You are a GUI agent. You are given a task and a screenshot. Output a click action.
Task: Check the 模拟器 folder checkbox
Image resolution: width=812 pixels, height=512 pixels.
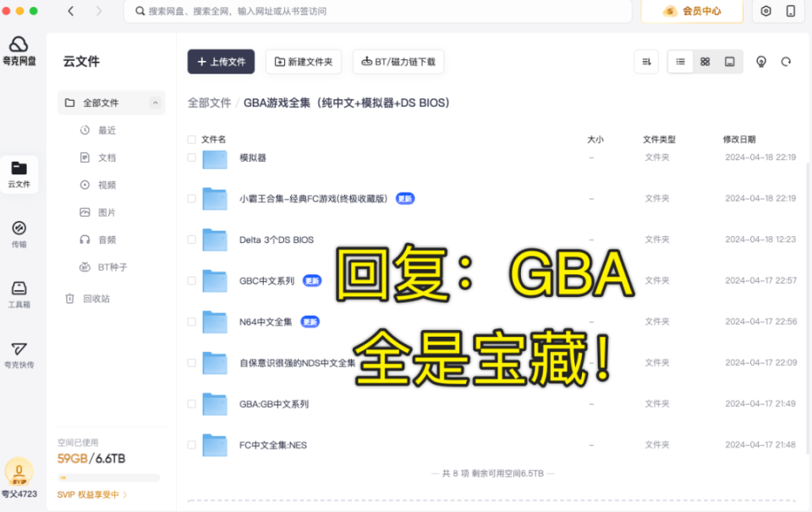pyautogui.click(x=192, y=157)
